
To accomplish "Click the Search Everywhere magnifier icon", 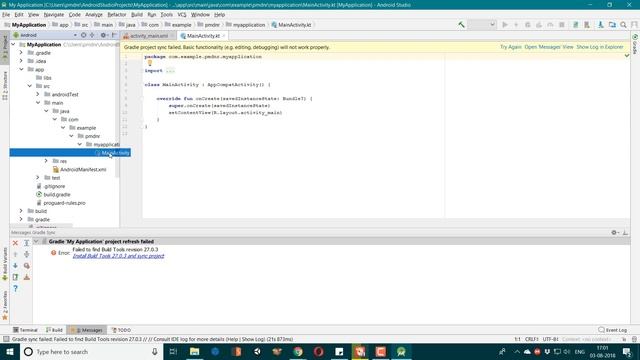I will [623, 24].
